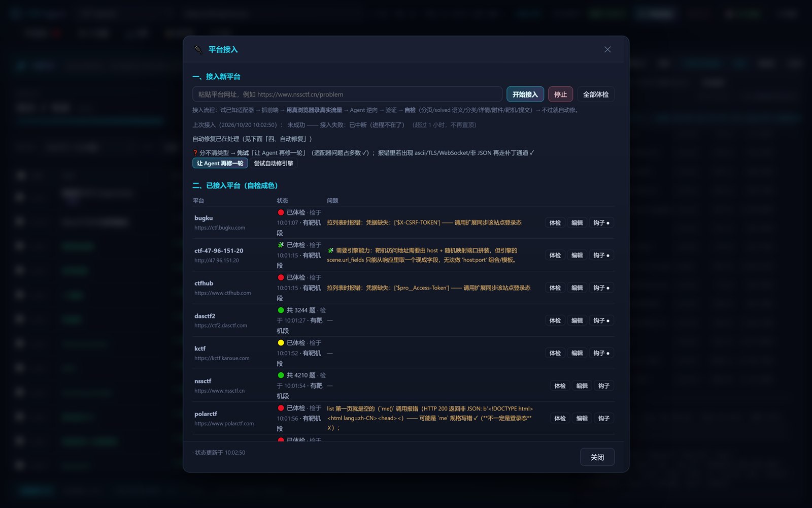Open 钩子 for the ctfhub platform
Screen dimensions: 812x508
(x=601, y=288)
